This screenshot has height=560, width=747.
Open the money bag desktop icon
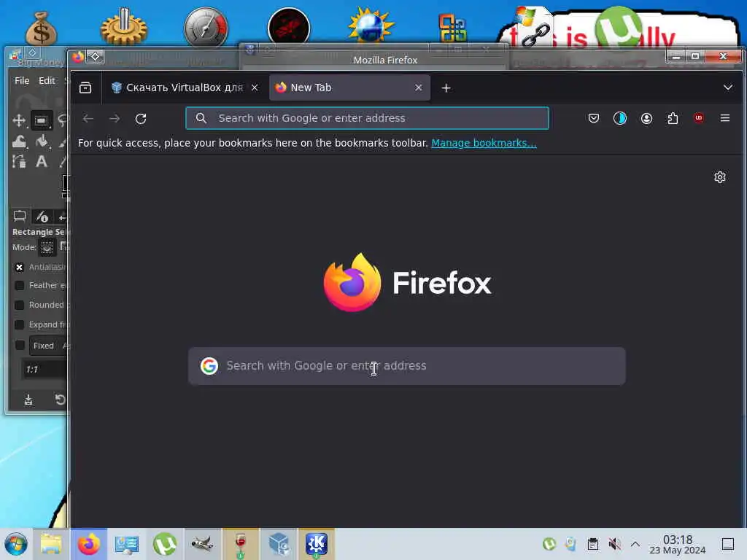pyautogui.click(x=41, y=28)
